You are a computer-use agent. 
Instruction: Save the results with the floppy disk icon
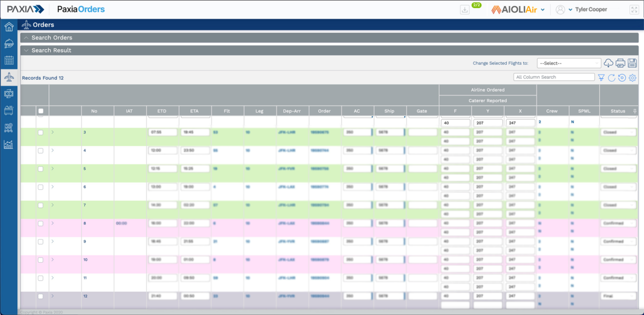click(x=632, y=63)
